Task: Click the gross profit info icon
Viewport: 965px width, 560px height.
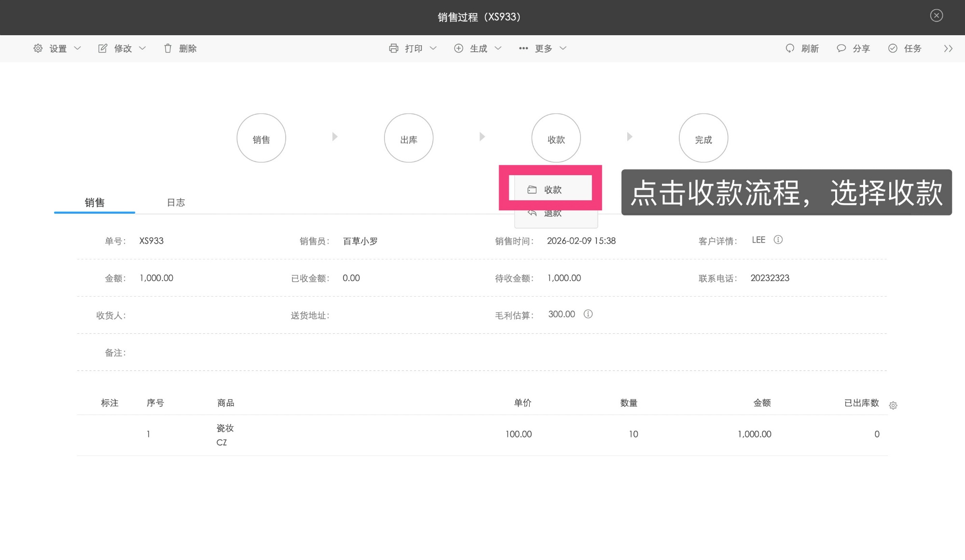Action: coord(588,314)
